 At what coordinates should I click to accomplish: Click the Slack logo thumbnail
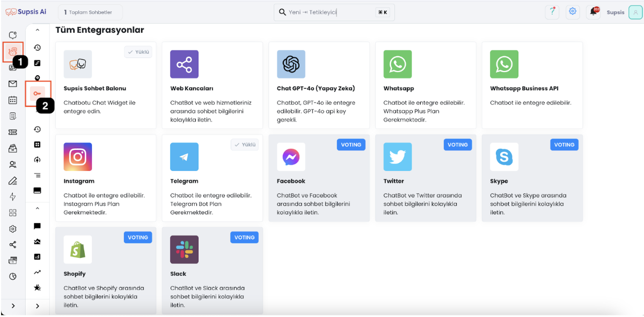point(184,249)
